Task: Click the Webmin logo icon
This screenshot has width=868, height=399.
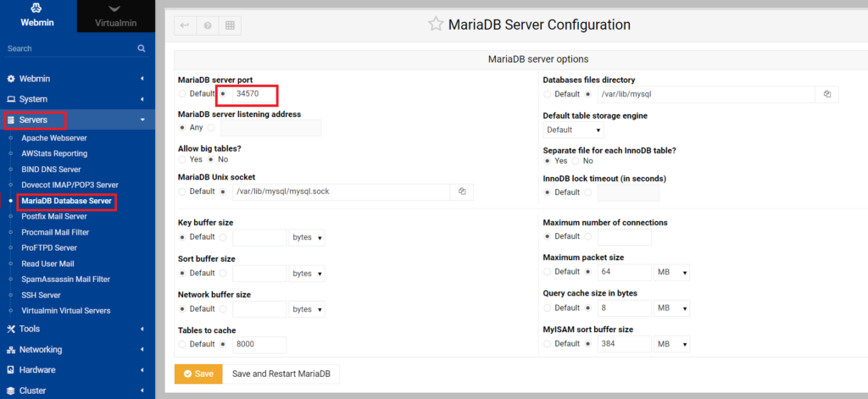Action: 37,8
